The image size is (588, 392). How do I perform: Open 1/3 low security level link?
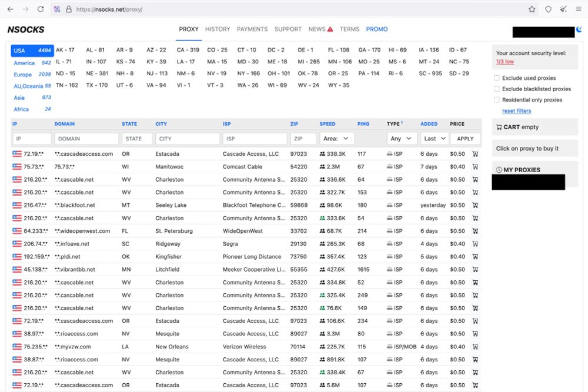[505, 62]
